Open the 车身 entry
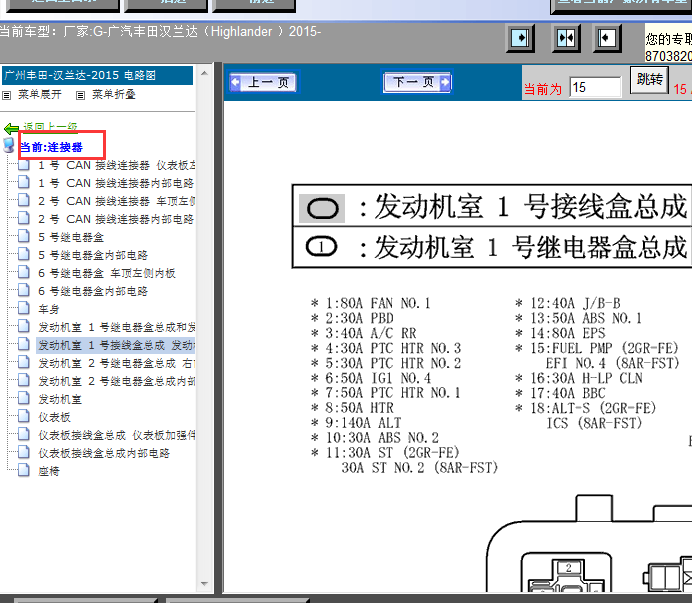 49,309
